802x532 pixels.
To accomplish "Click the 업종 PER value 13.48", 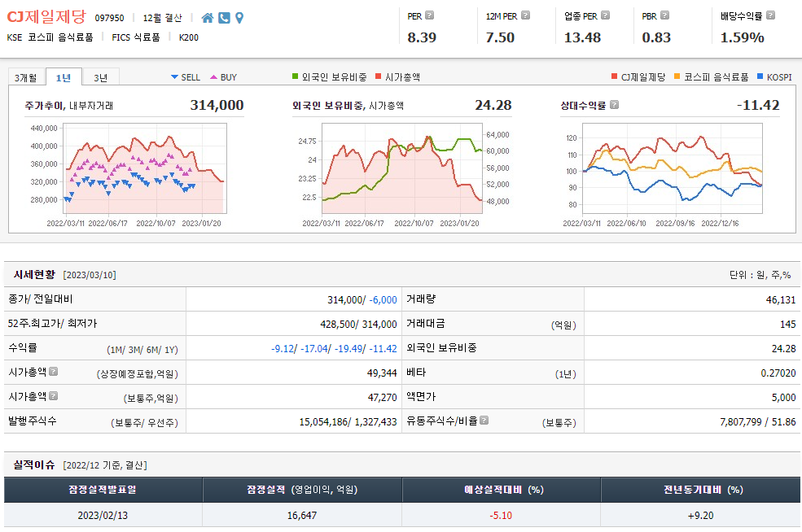I will 583,37.
